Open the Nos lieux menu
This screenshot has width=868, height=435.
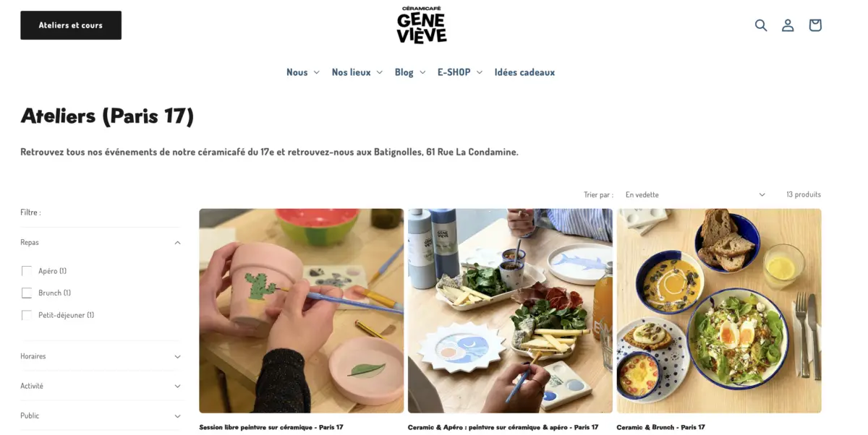pos(357,72)
